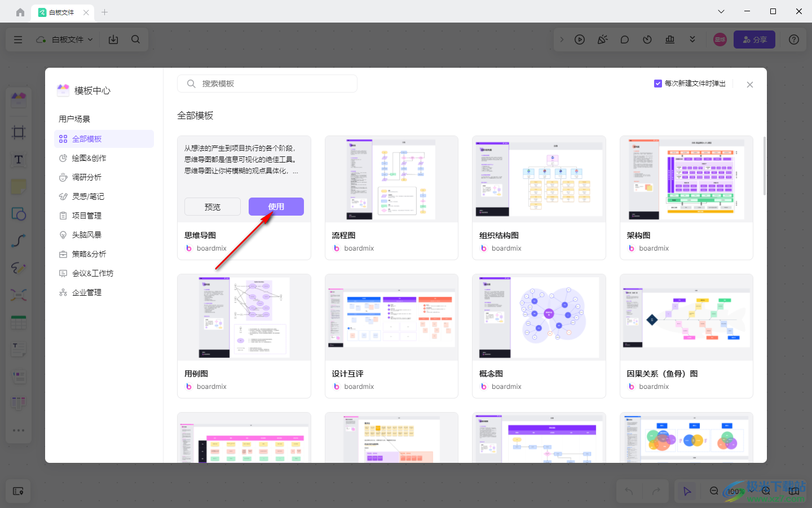The image size is (812, 508).
Task: Select the pen drawing tool
Action: (x=19, y=268)
